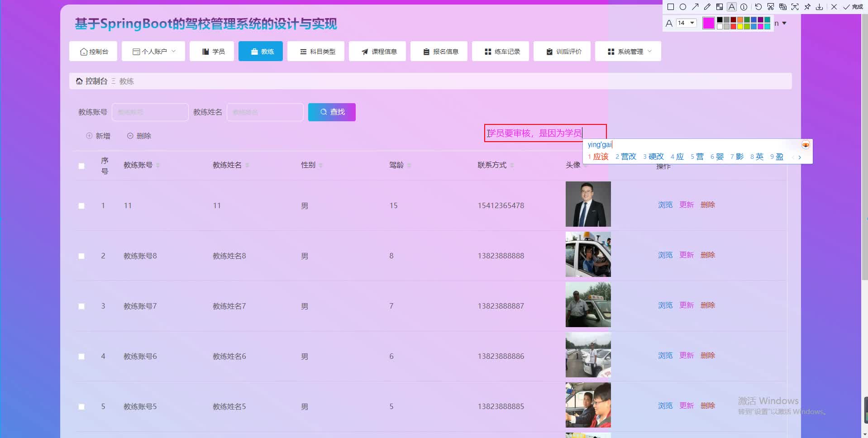Viewport: 868px width, 438px height.
Task: Tick the checkbox for row 1 (账号 11)
Action: click(x=81, y=206)
